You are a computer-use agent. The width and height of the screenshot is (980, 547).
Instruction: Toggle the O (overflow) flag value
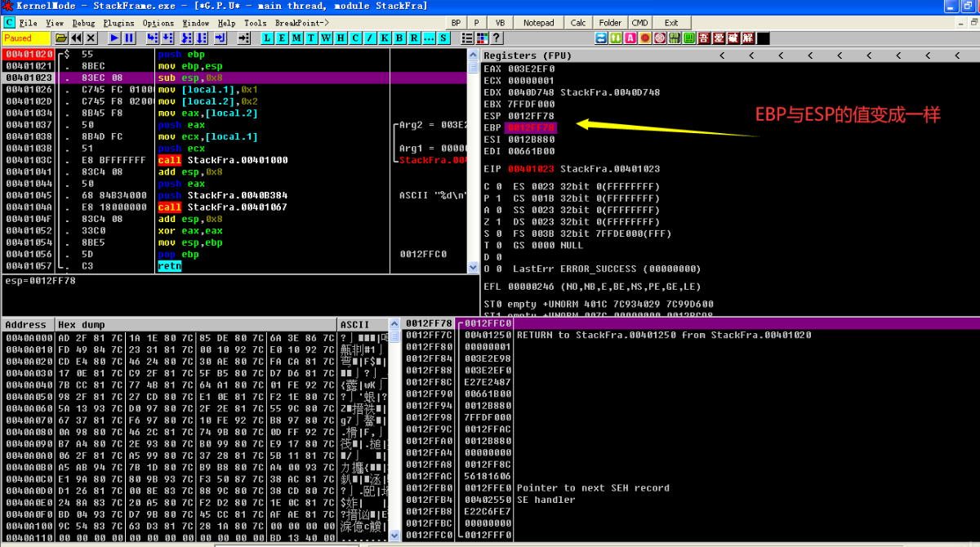[499, 269]
